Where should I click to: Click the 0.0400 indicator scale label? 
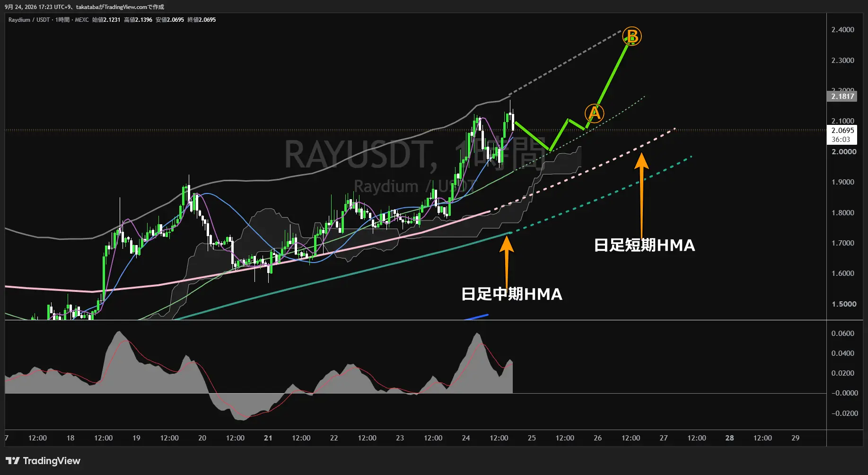pos(843,353)
